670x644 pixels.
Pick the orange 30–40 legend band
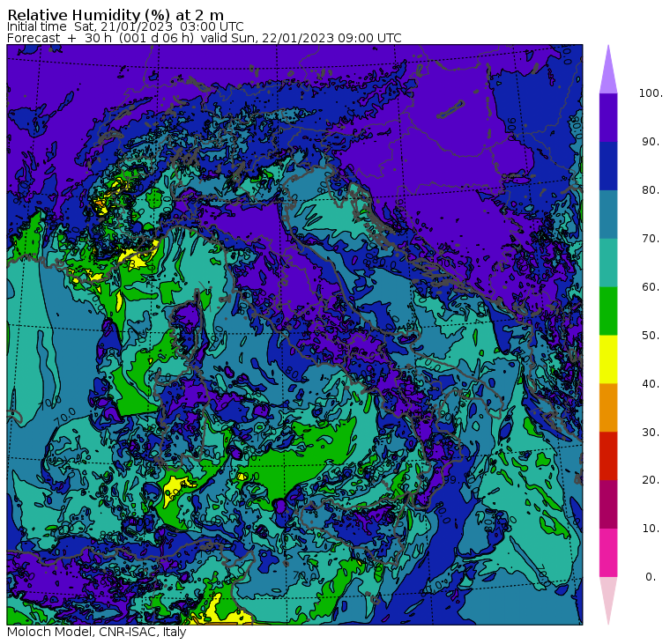608,407
